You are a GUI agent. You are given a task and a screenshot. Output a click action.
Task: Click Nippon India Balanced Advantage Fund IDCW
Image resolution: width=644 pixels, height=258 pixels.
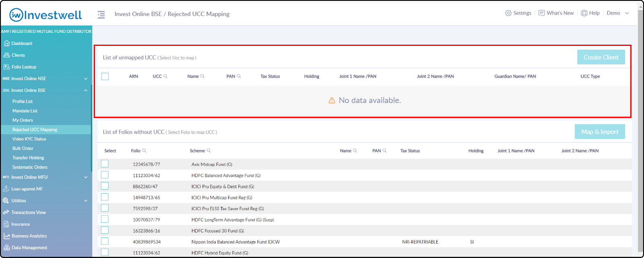(235, 242)
